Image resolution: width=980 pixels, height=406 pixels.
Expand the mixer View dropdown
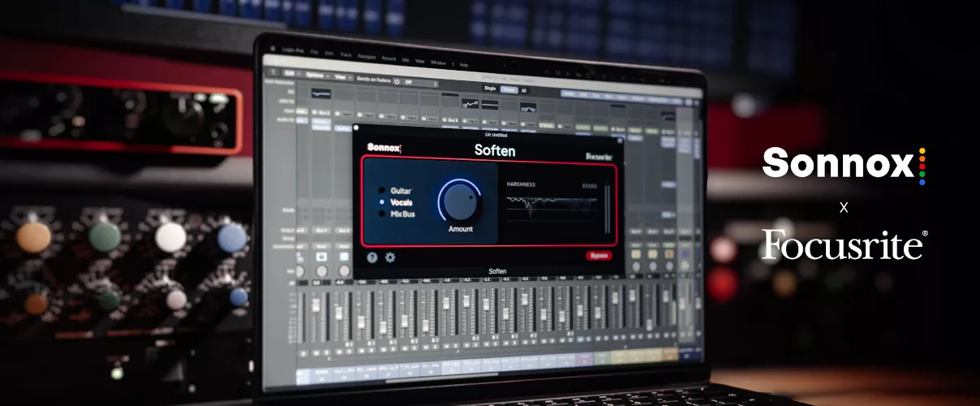tap(343, 77)
